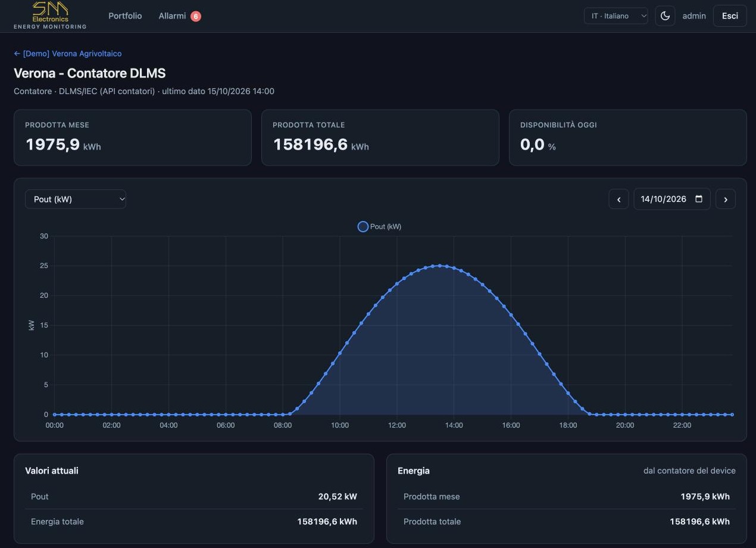Screen dimensions: 756x548
Task: Click the Disponibilità Oggi value 0,0 %
Action: [x=538, y=145]
